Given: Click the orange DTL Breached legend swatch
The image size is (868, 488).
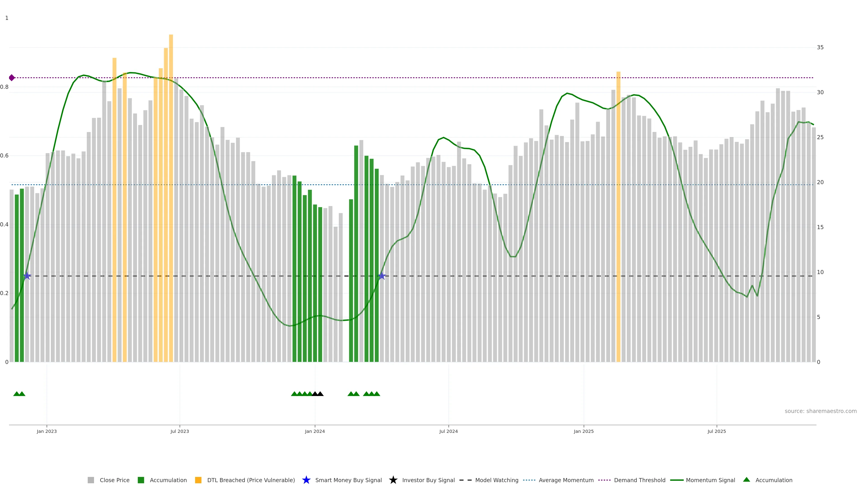Looking at the screenshot, I should point(198,480).
